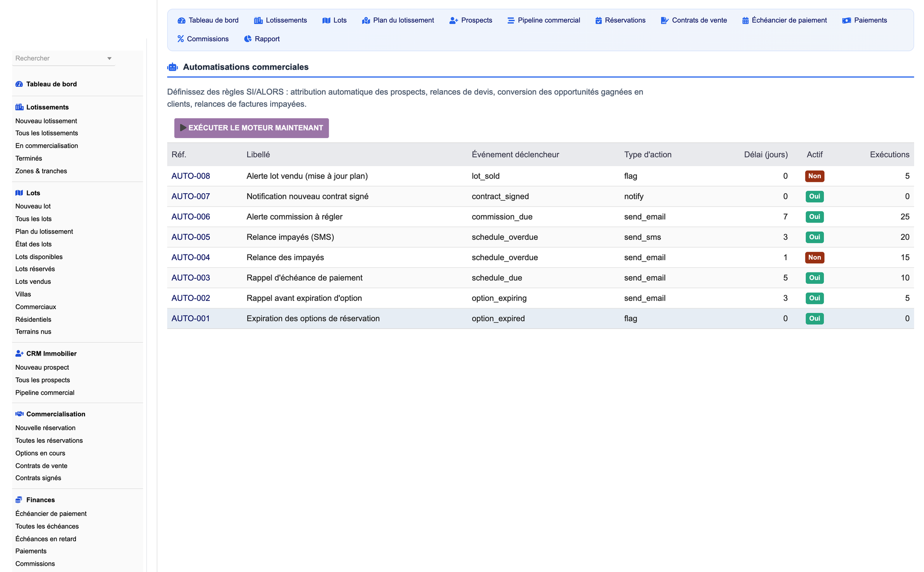Toggle the Oui badge for AUTO-006

click(x=814, y=217)
